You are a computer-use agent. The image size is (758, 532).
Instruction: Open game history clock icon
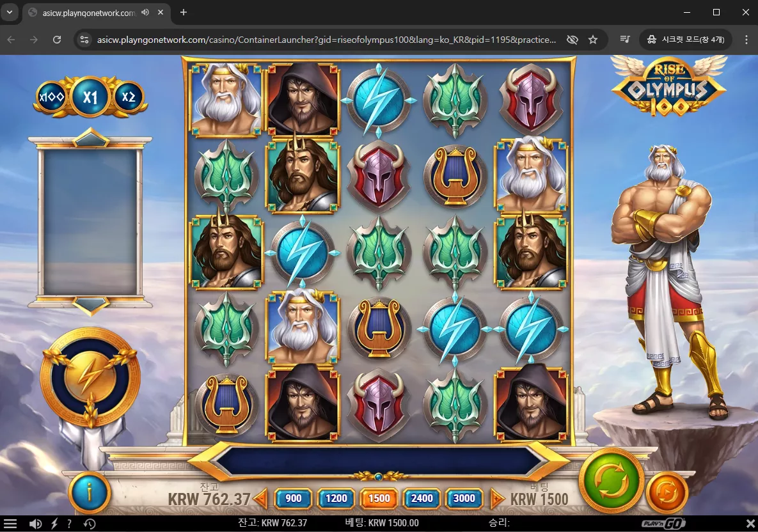point(90,523)
